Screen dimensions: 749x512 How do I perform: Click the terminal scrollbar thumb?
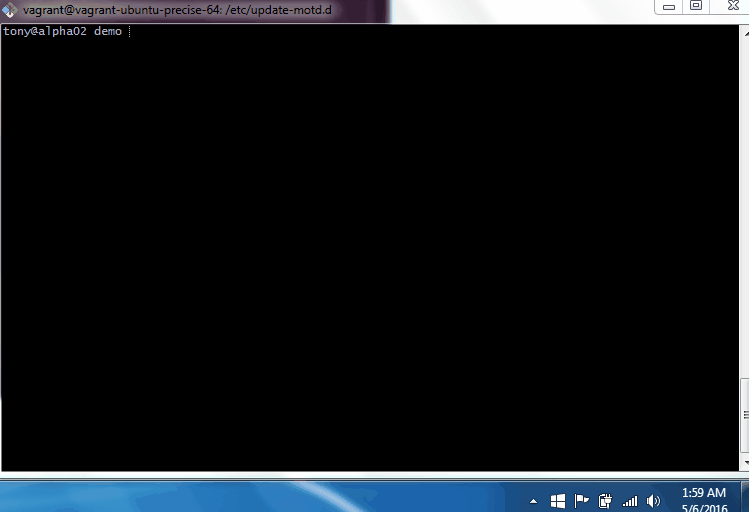click(x=745, y=415)
